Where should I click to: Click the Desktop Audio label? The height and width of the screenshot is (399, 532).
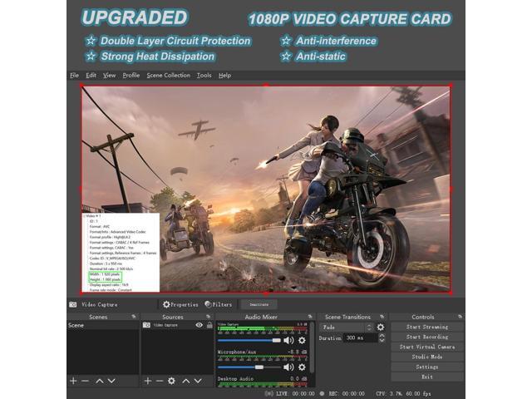pyautogui.click(x=235, y=379)
